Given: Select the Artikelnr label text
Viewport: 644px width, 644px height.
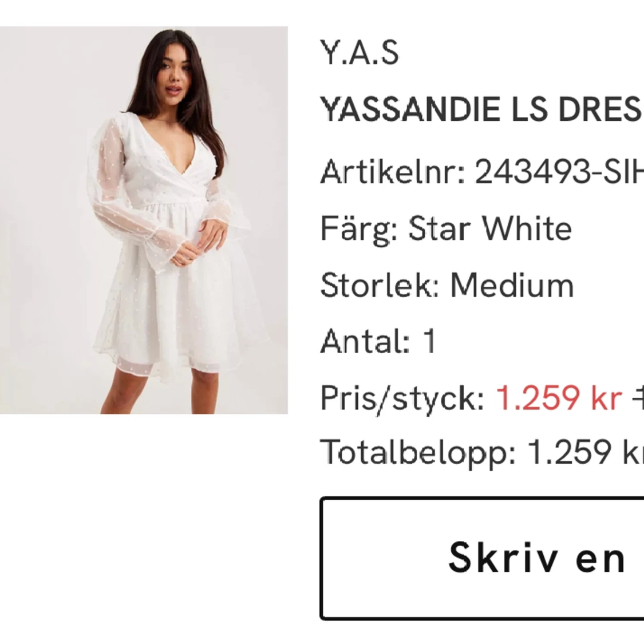Looking at the screenshot, I should point(393,172).
